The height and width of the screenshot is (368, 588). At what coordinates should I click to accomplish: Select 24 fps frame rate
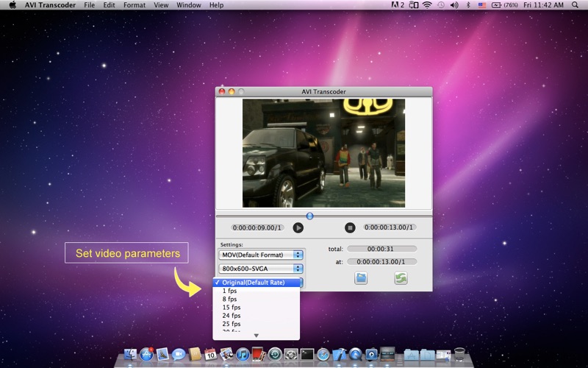click(256, 316)
